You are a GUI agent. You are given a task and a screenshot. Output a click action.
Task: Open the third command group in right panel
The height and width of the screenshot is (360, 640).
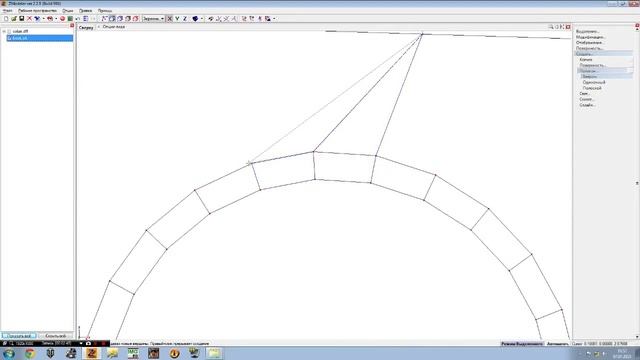coord(589,43)
